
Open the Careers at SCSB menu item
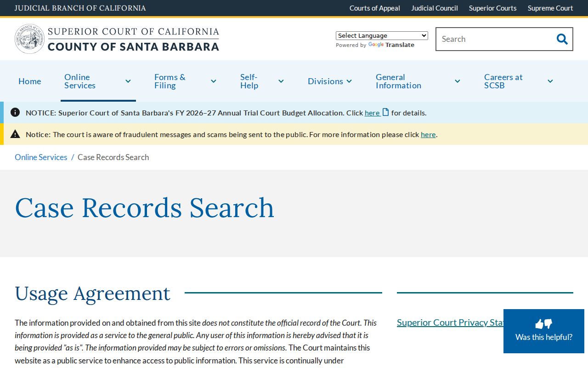tap(503, 81)
